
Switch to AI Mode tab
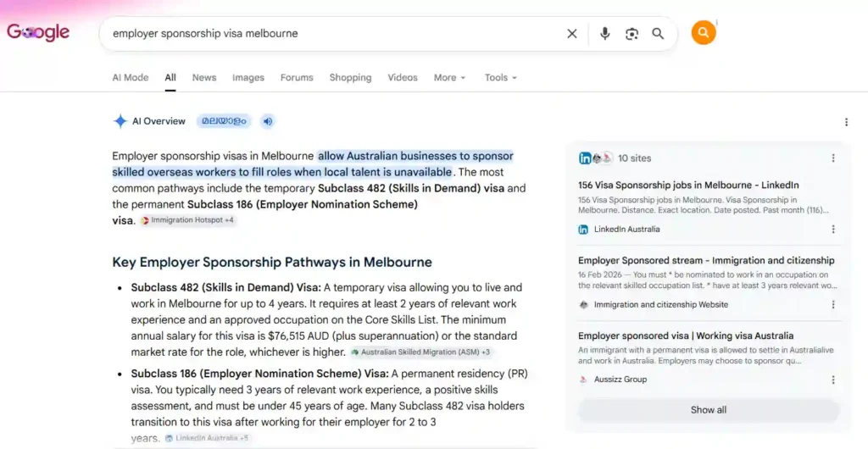130,77
